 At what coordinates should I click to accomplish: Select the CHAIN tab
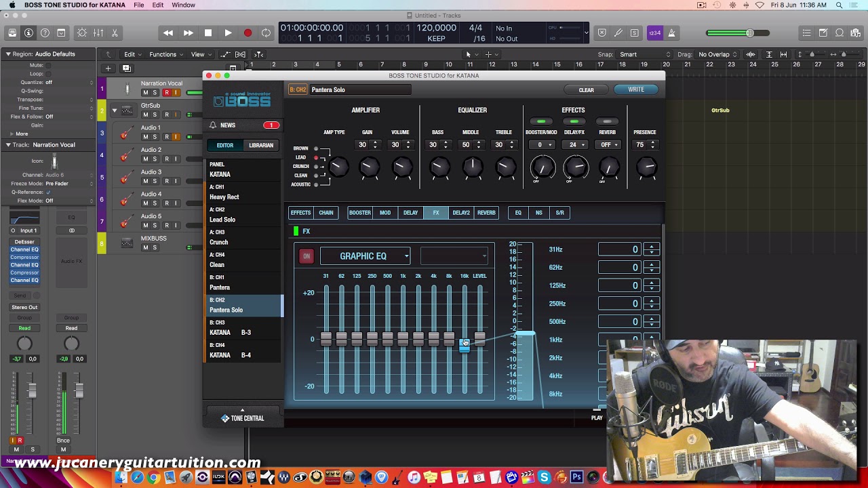pyautogui.click(x=326, y=213)
